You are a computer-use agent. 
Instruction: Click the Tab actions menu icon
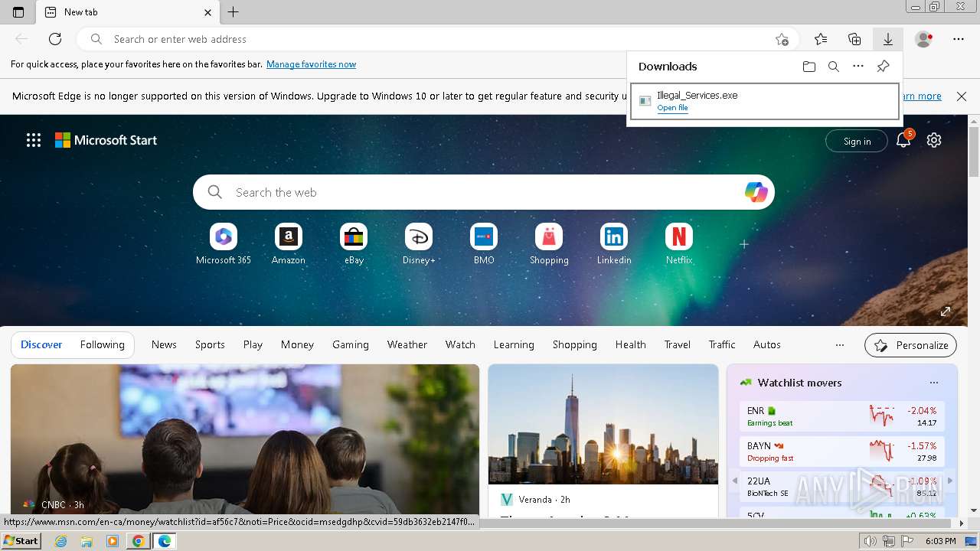tap(18, 12)
